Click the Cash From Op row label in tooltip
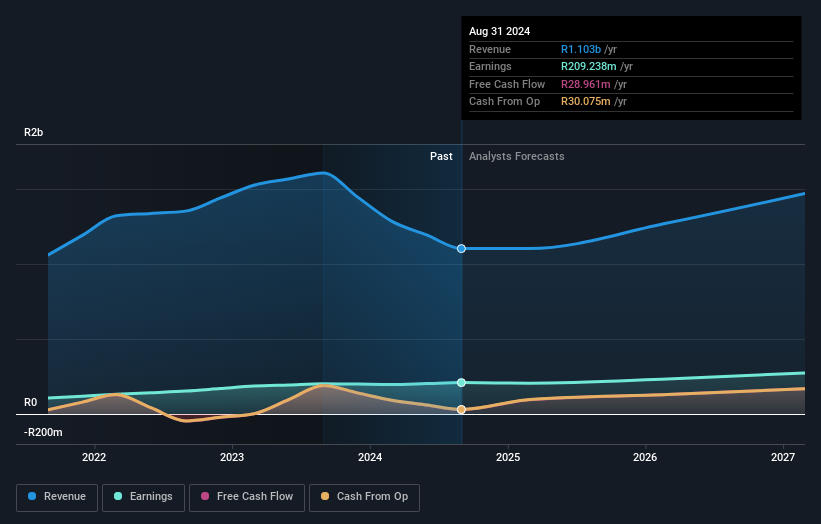The width and height of the screenshot is (821, 524). click(504, 102)
